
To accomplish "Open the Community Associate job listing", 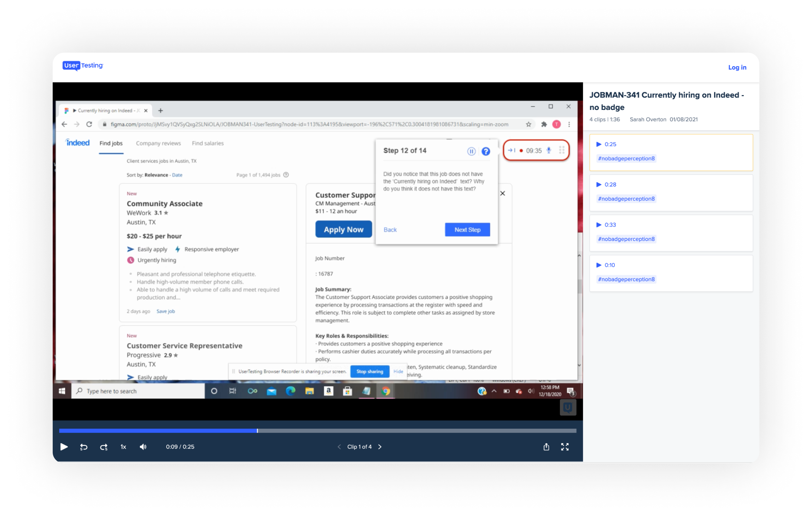I will tap(165, 204).
